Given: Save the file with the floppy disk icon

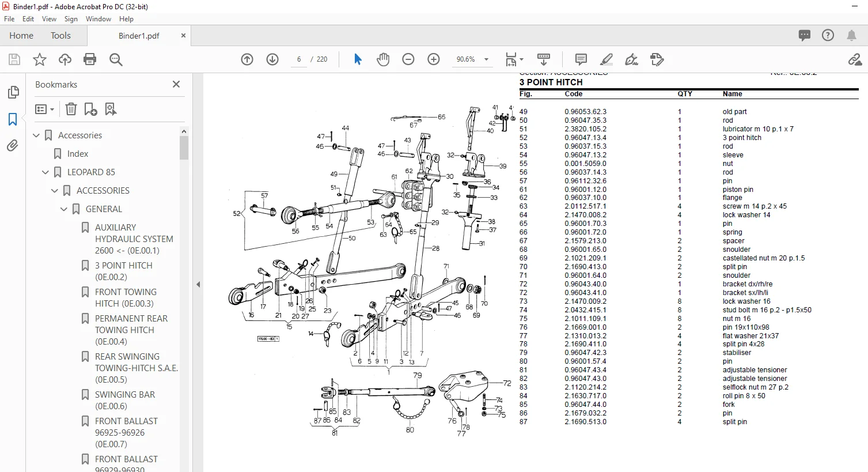Looking at the screenshot, I should tap(14, 59).
